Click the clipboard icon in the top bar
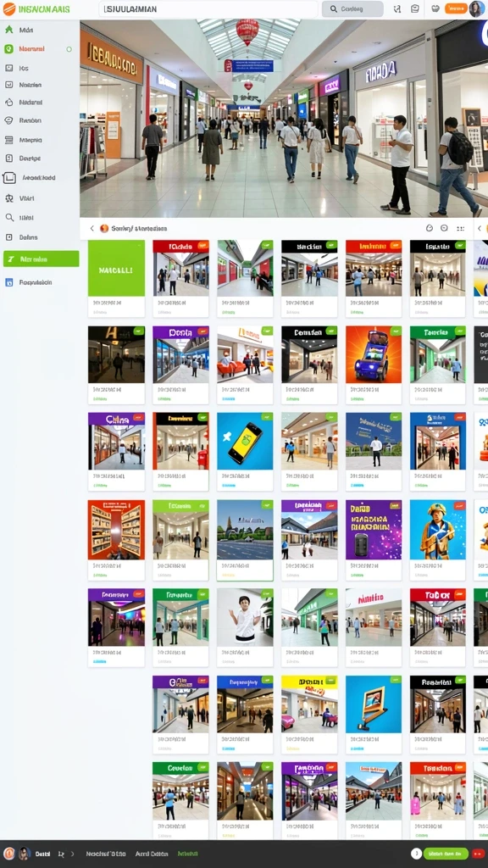This screenshot has width=488, height=868. coord(415,8)
